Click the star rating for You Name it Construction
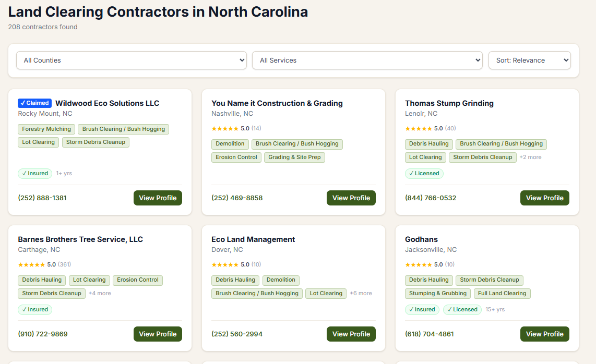 click(225, 128)
